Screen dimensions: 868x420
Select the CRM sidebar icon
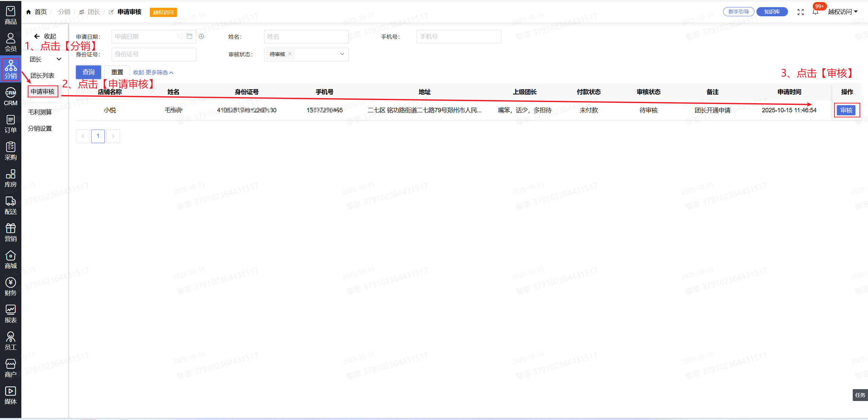(x=11, y=97)
